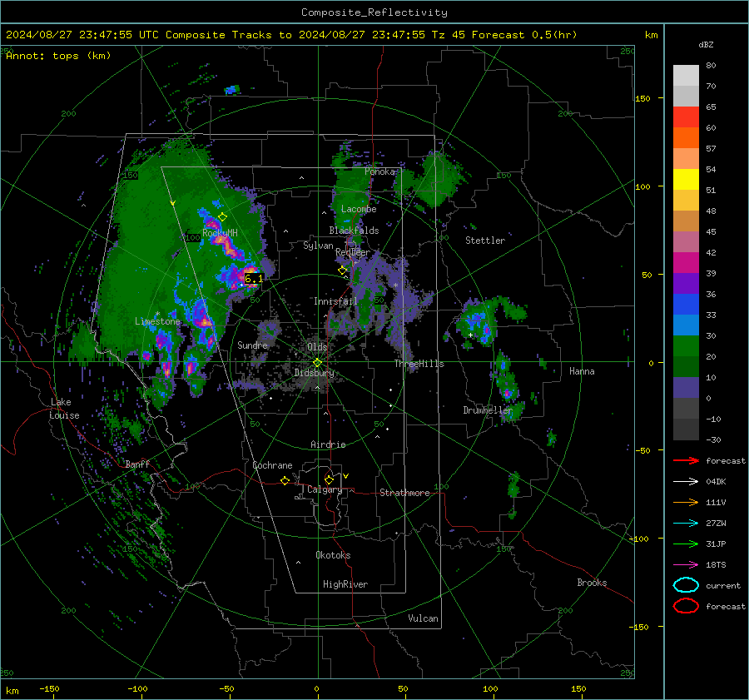
Task: Click the Calgary city label
Action: coord(325,489)
